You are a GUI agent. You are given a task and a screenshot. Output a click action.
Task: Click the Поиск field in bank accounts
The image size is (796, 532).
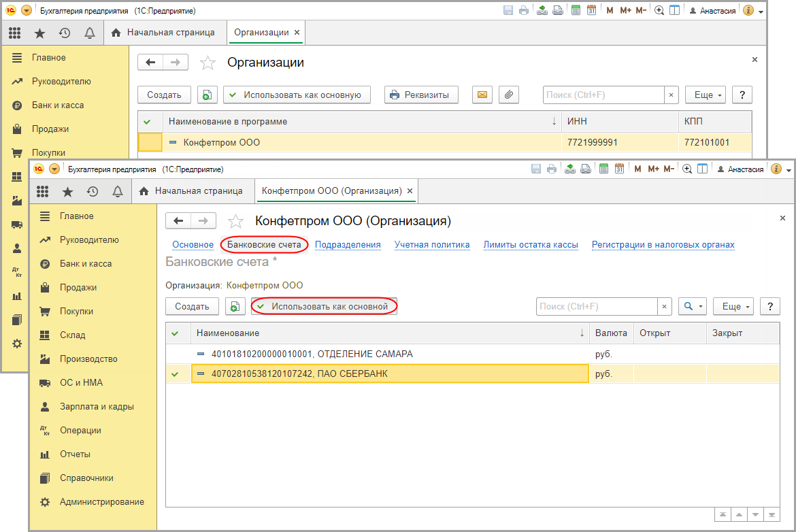point(596,307)
